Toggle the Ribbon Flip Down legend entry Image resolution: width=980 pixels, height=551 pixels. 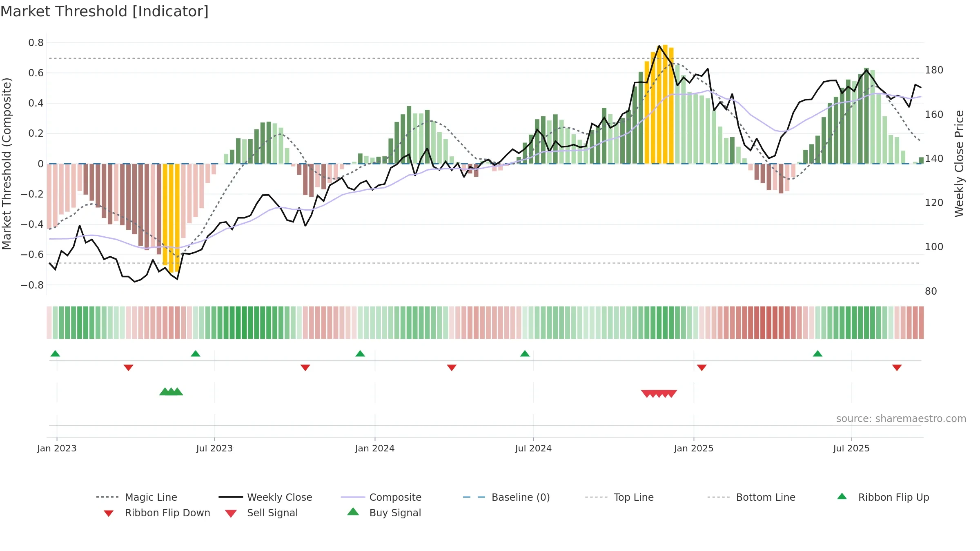click(x=156, y=513)
